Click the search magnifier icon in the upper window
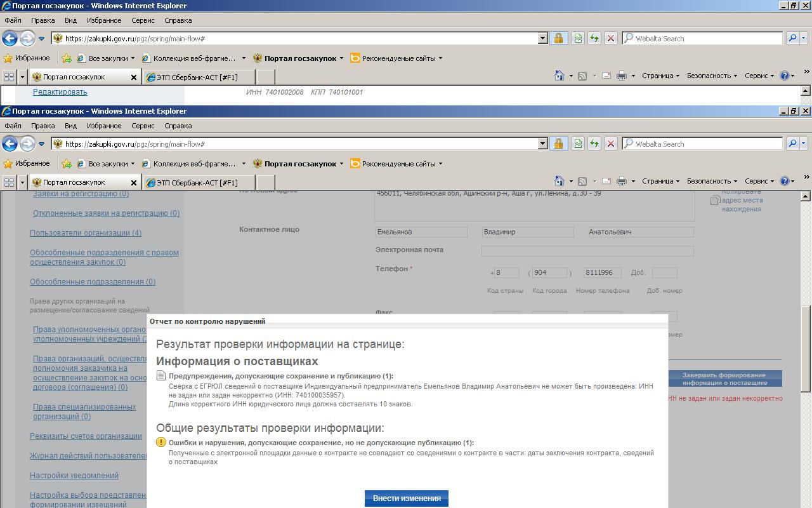The image size is (812, 508). click(x=792, y=39)
